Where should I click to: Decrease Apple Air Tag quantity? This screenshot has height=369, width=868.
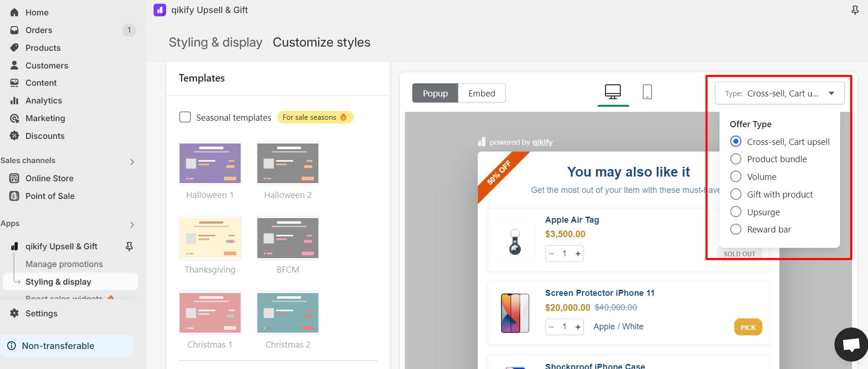[x=551, y=254]
